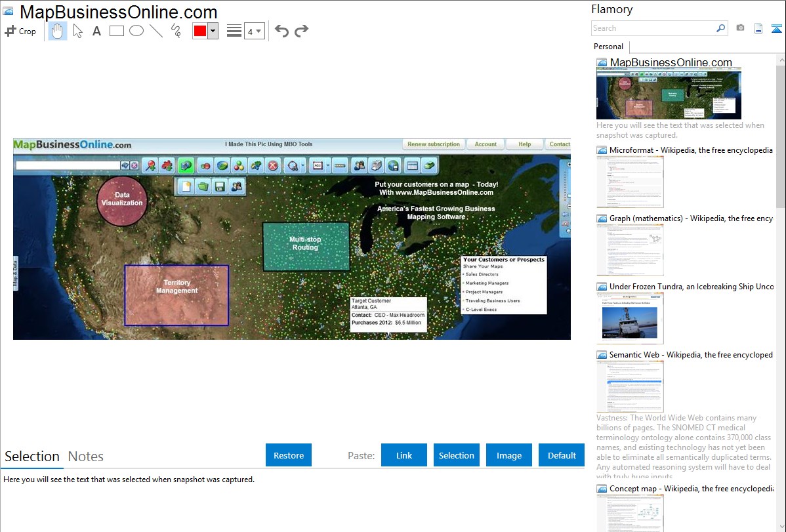
Task: Click the browser icon beside MapBusinessOnline.com list title
Action: pyautogui.click(x=602, y=63)
